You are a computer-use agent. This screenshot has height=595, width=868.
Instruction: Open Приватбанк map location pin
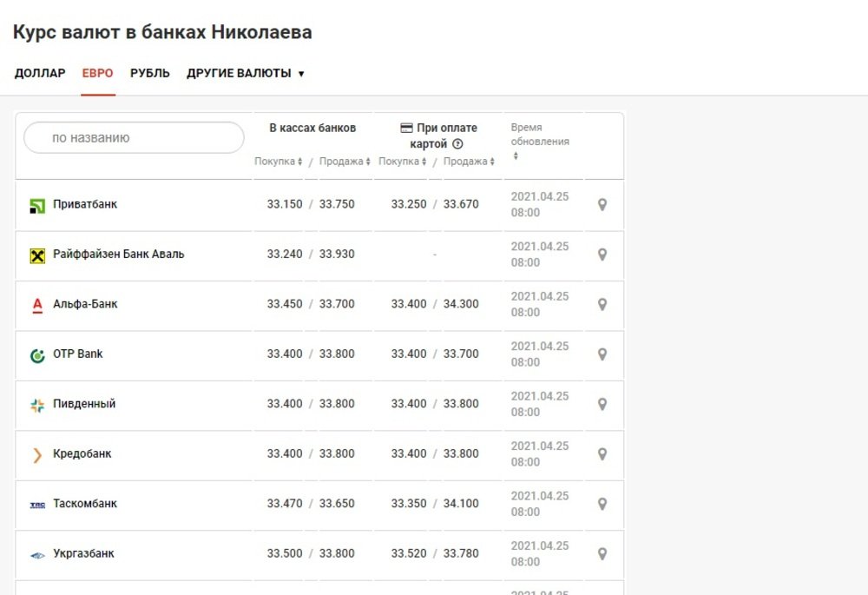point(602,204)
